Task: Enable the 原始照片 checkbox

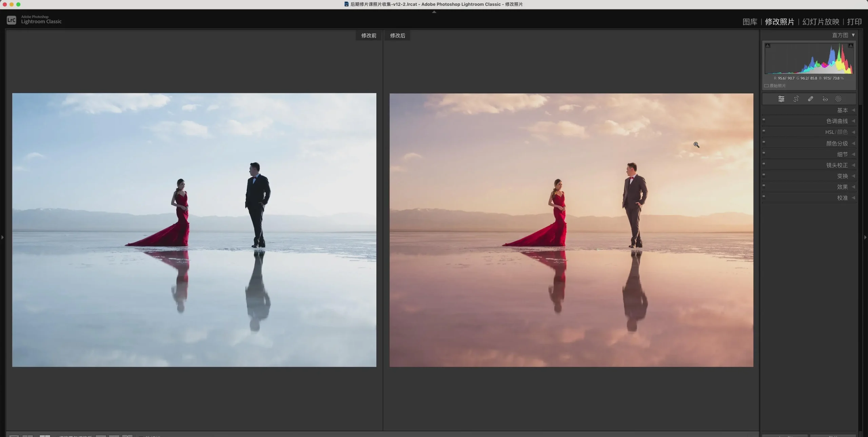Action: click(766, 86)
